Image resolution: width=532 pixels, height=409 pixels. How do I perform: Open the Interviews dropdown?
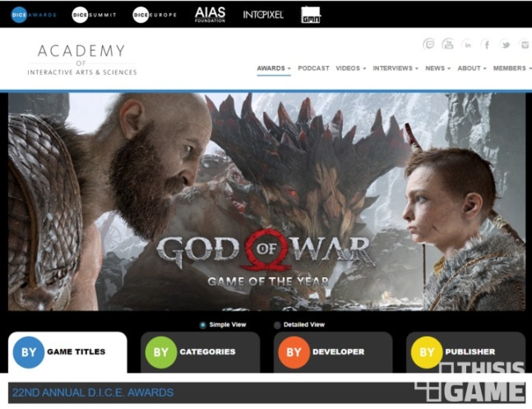[396, 68]
